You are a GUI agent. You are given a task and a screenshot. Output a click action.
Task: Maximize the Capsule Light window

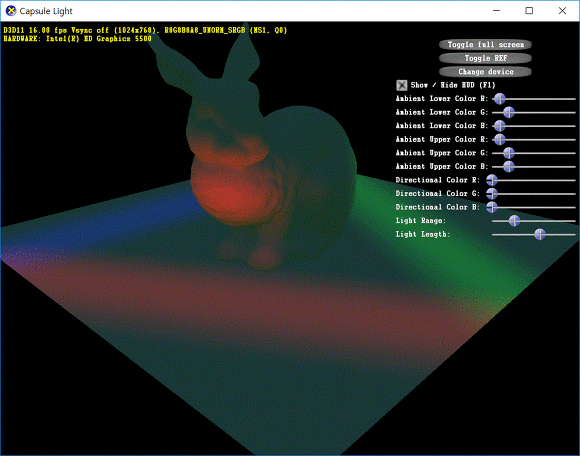coord(529,11)
